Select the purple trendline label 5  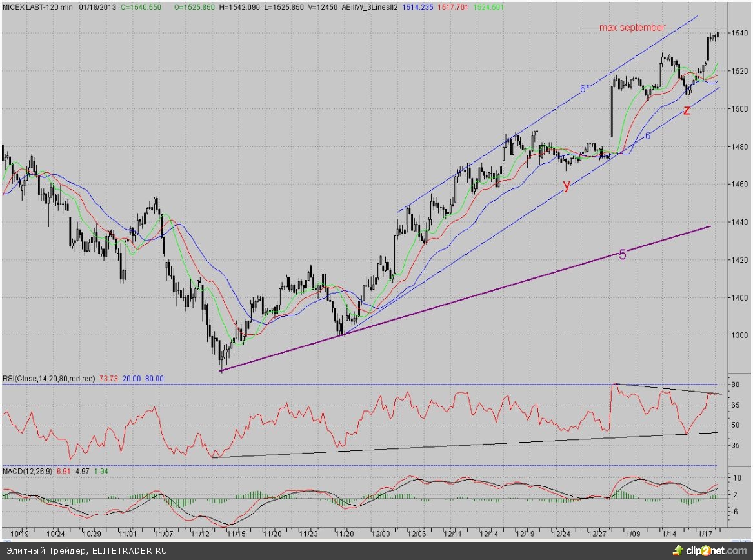[x=622, y=255]
